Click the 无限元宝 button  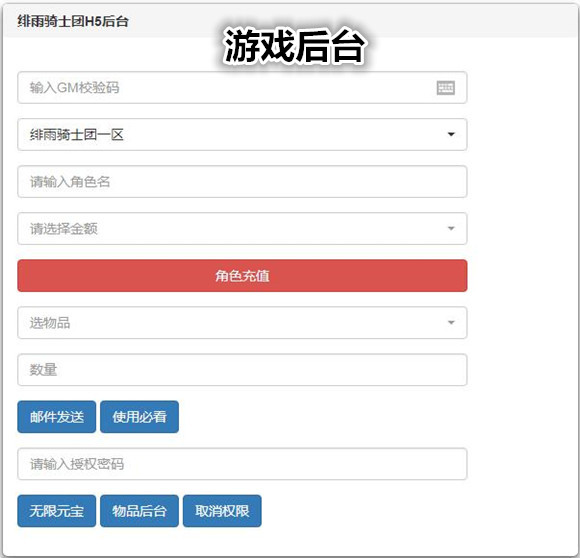(x=57, y=511)
